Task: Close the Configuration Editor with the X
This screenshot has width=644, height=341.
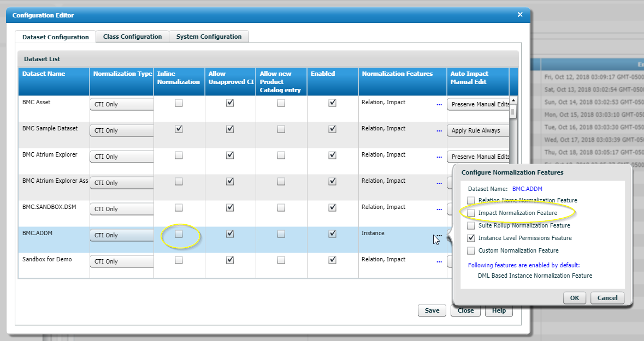Action: (x=520, y=15)
